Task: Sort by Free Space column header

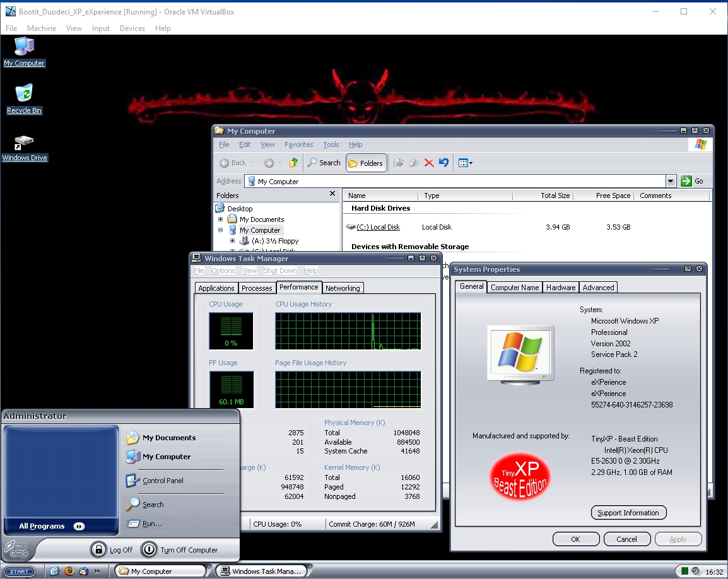Action: click(x=603, y=196)
